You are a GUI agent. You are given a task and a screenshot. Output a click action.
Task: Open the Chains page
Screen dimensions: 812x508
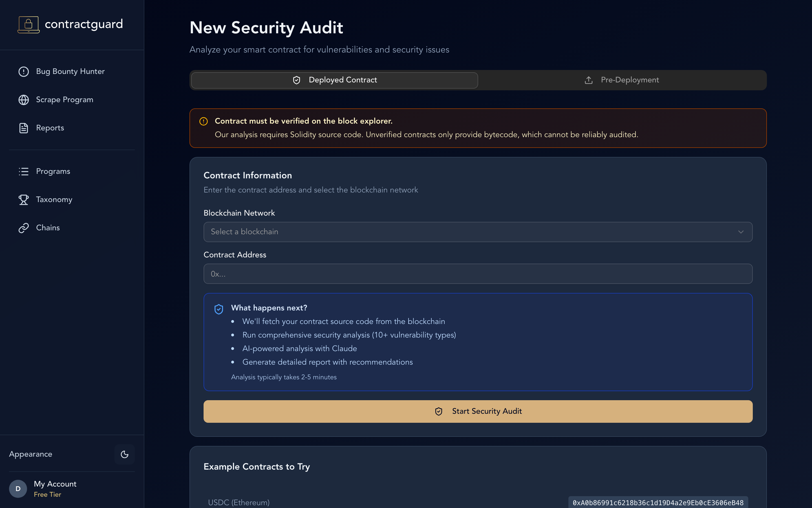point(72,228)
